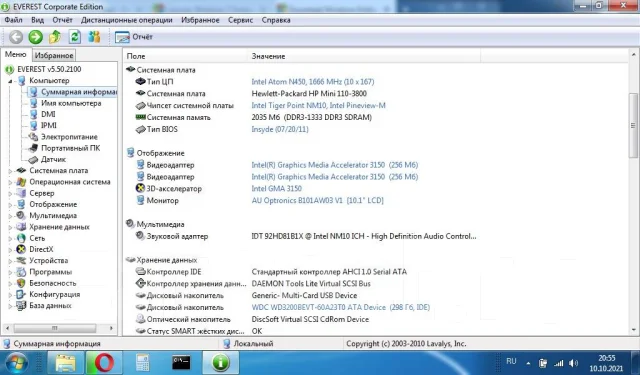The image size is (640, 375).
Task: Select Конфигурация in the tree
Action: pos(54,295)
